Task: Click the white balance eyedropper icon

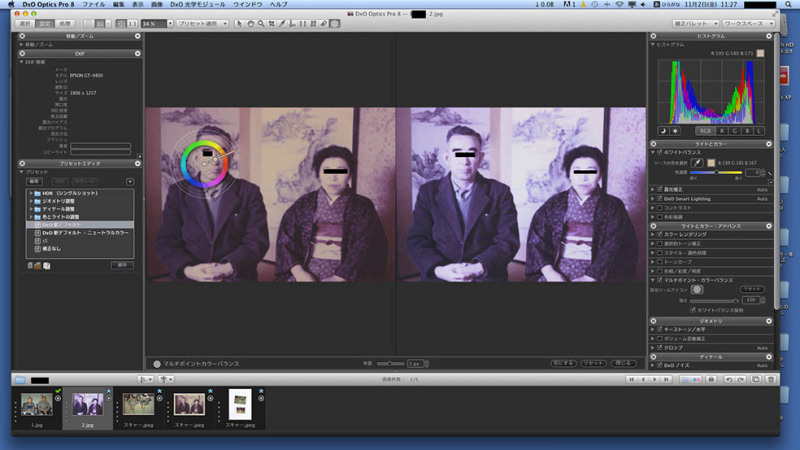Action: pyautogui.click(x=697, y=162)
